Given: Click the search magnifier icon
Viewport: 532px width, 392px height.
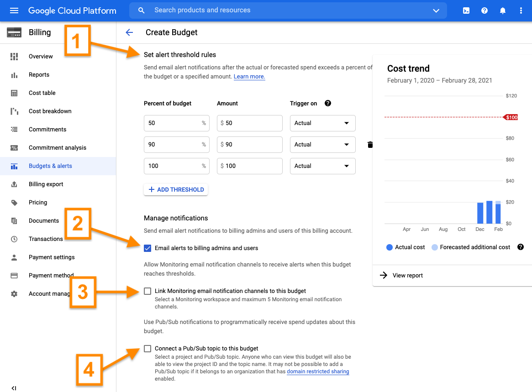Looking at the screenshot, I should [142, 10].
